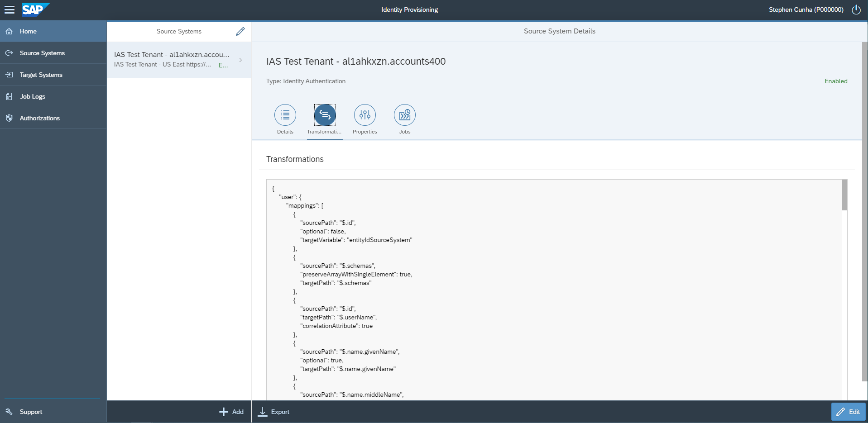Screen dimensions: 868x423
Task: Go to Home in sidebar
Action: [53, 31]
